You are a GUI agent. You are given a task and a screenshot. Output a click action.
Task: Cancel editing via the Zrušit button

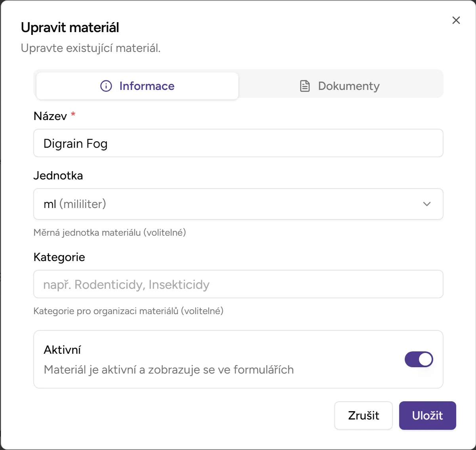click(x=363, y=416)
